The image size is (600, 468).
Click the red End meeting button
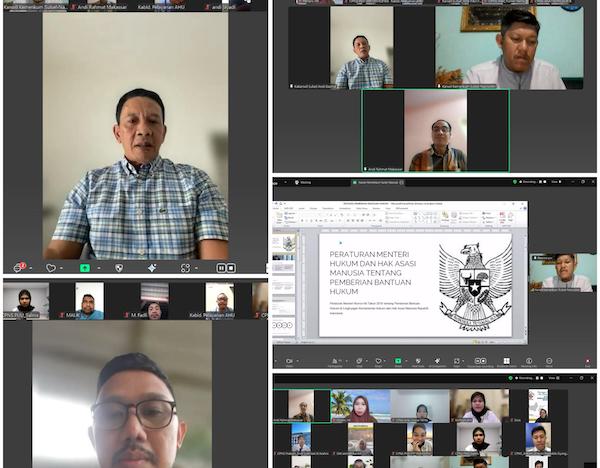pyautogui.click(x=587, y=361)
